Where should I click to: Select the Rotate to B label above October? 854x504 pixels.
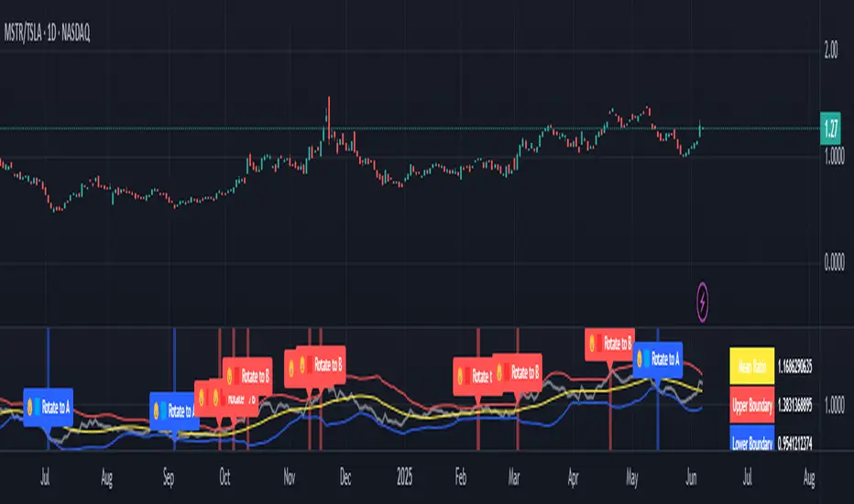coord(247,376)
